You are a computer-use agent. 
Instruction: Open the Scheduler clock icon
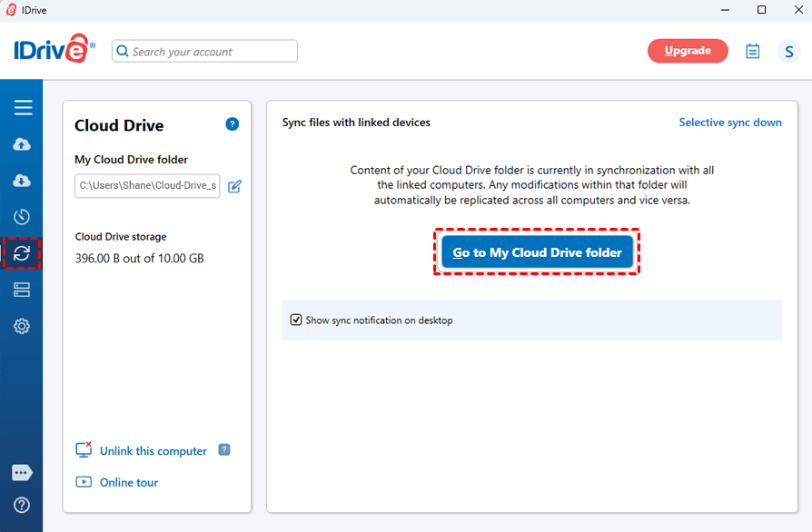pyautogui.click(x=23, y=217)
